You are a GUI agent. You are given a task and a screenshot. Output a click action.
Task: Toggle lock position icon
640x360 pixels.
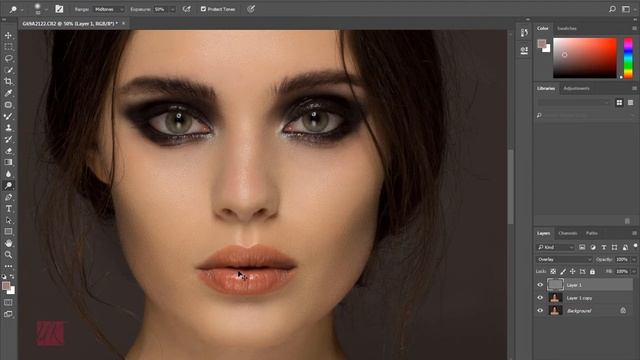pyautogui.click(x=573, y=271)
